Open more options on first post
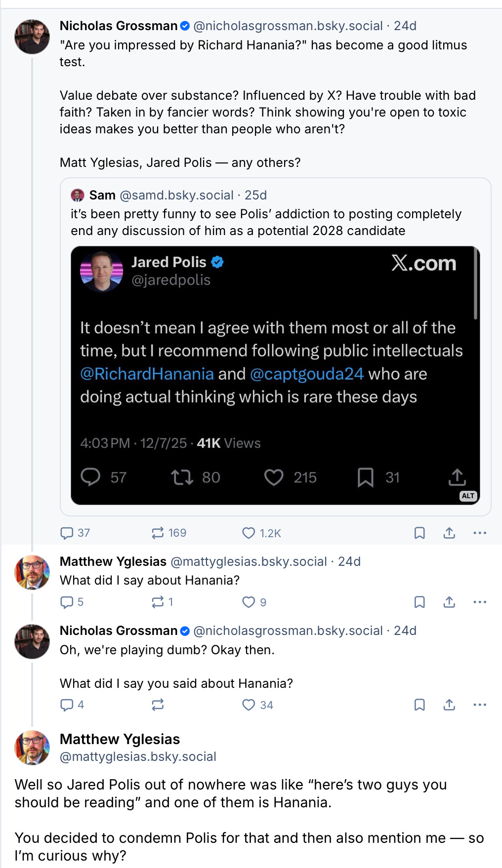The height and width of the screenshot is (868, 502). (x=480, y=533)
